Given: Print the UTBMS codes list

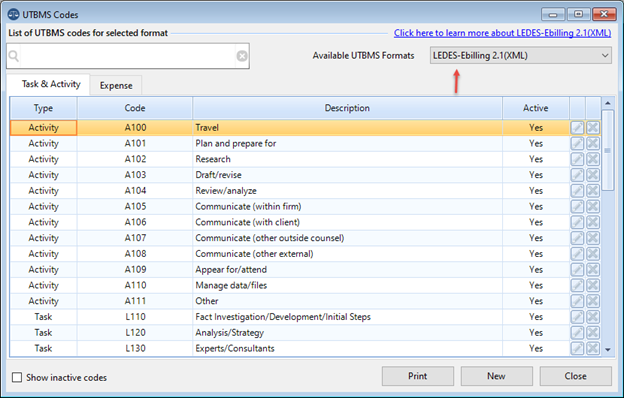Looking at the screenshot, I should 417,376.
